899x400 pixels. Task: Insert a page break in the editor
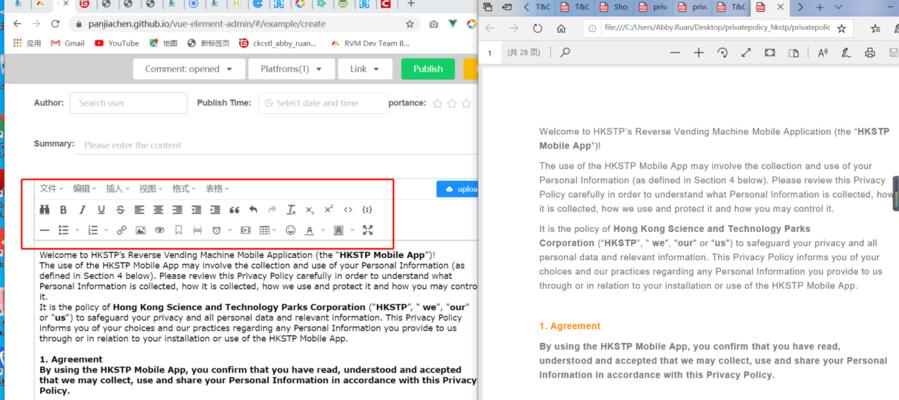(197, 230)
